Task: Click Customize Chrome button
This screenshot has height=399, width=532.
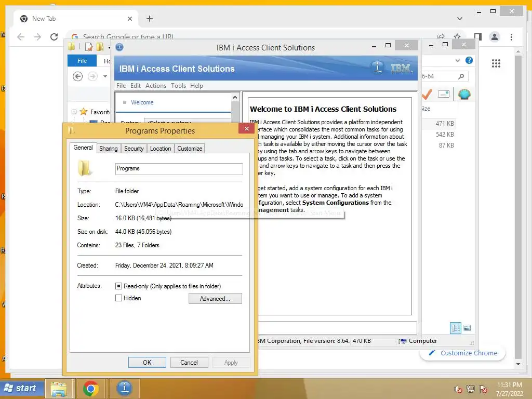Action: [x=462, y=353]
